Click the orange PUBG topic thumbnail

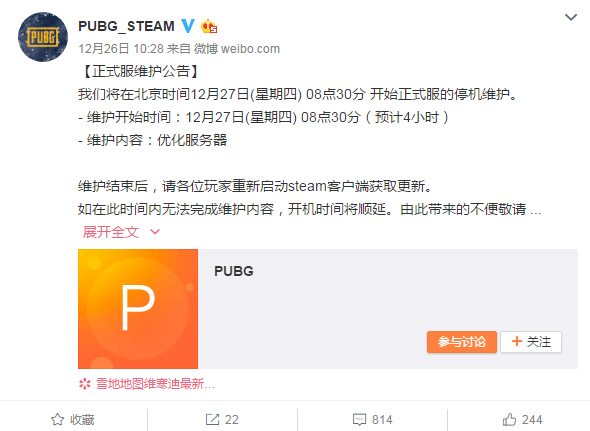tap(138, 309)
